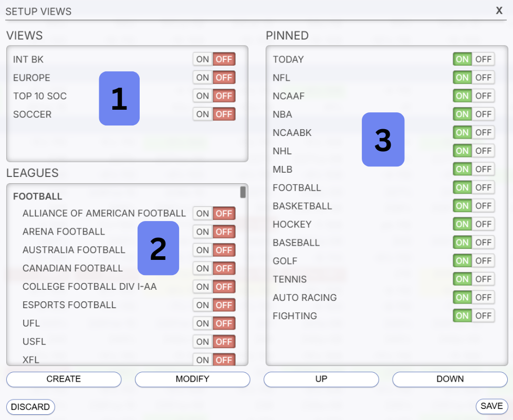This screenshot has width=513, height=420.
Task: Turn OFF the pinned FIGHTING view
Action: [483, 316]
